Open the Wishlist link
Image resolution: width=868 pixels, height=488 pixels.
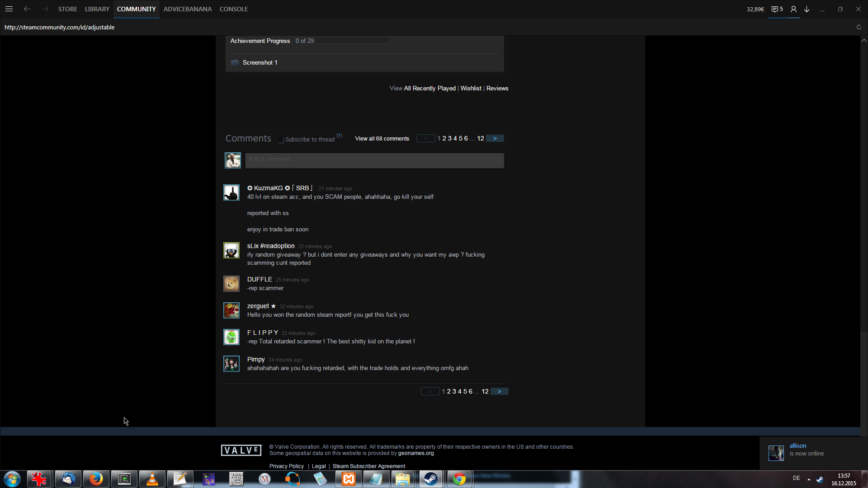tap(471, 88)
